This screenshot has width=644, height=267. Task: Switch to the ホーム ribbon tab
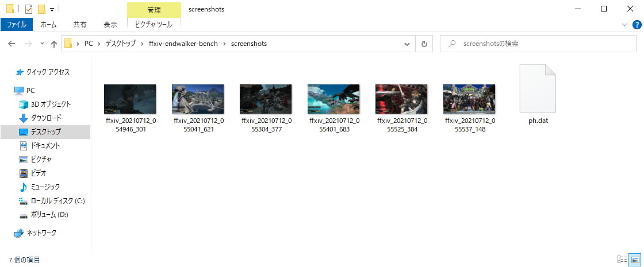pos(48,25)
